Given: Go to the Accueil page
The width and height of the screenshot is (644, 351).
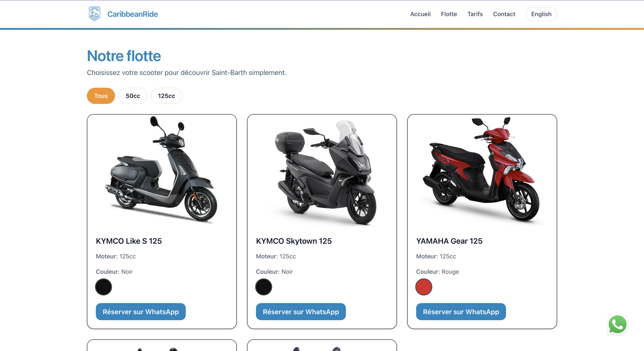Looking at the screenshot, I should click(x=420, y=14).
